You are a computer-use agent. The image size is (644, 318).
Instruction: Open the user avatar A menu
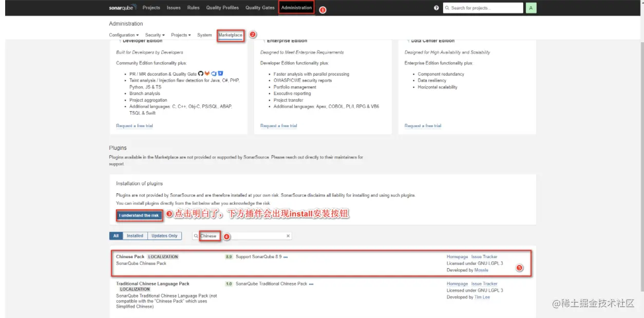(531, 8)
